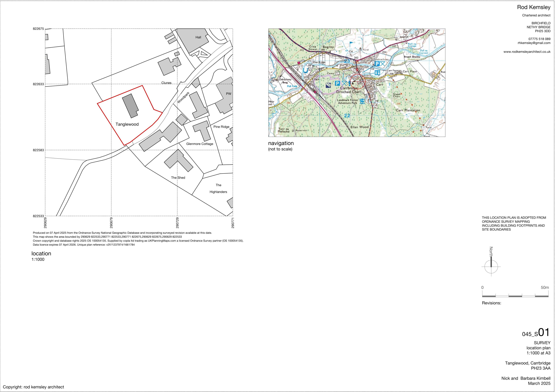Click drawing number 045_S01

point(536,333)
